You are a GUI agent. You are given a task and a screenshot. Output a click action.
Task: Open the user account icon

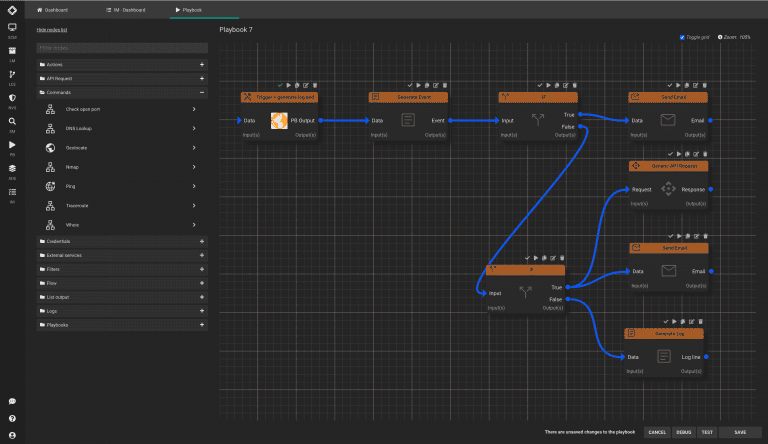coord(12,435)
